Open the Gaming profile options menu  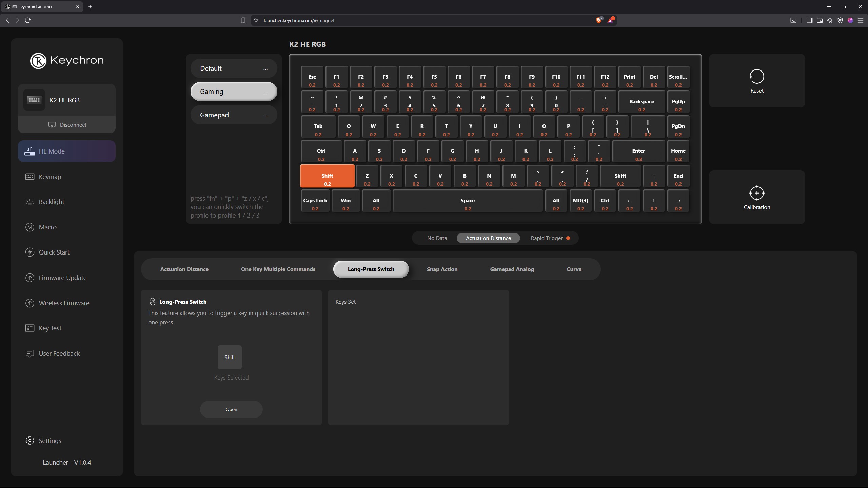click(x=265, y=92)
